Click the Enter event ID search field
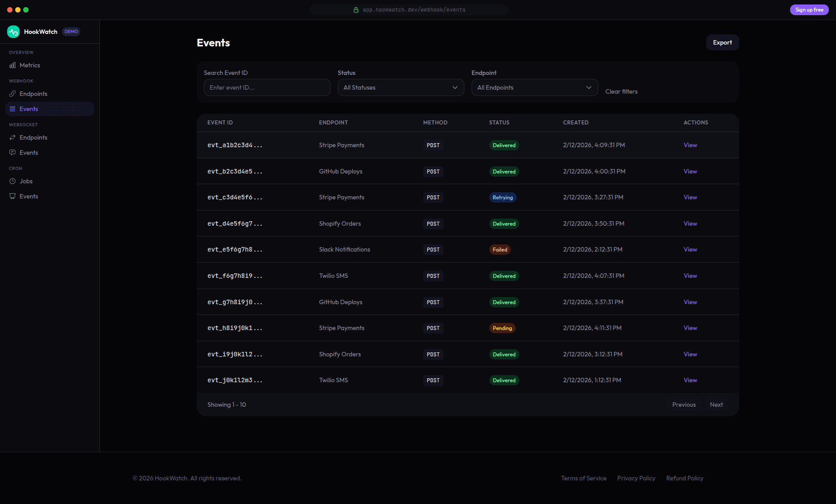This screenshot has width=836, height=504. click(267, 87)
